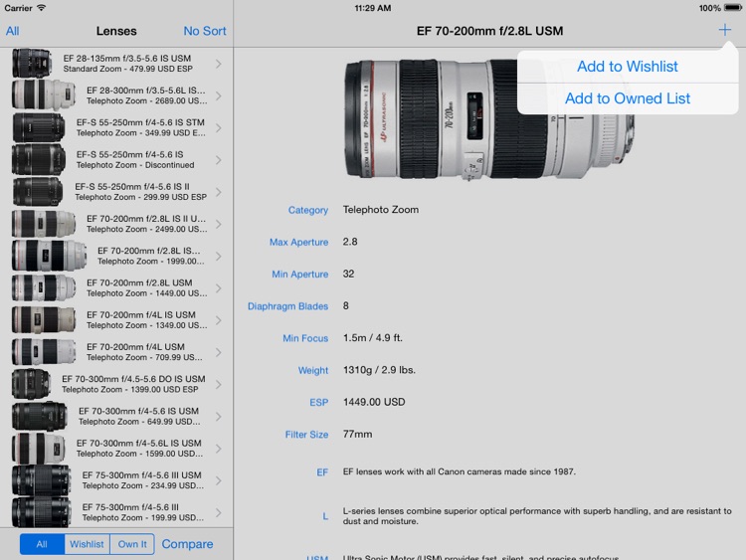The width and height of the screenshot is (746, 560).
Task: Switch to the All filter tab
Action: (x=42, y=544)
